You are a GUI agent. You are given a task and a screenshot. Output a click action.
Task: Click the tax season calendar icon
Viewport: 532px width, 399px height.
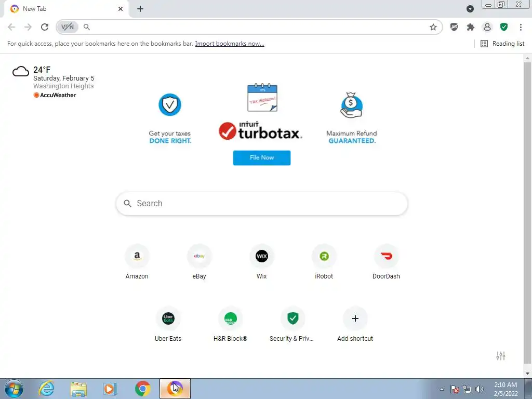coord(262,98)
